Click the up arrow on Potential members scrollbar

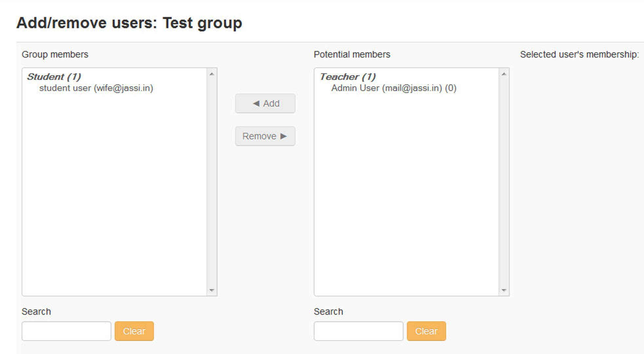click(503, 74)
